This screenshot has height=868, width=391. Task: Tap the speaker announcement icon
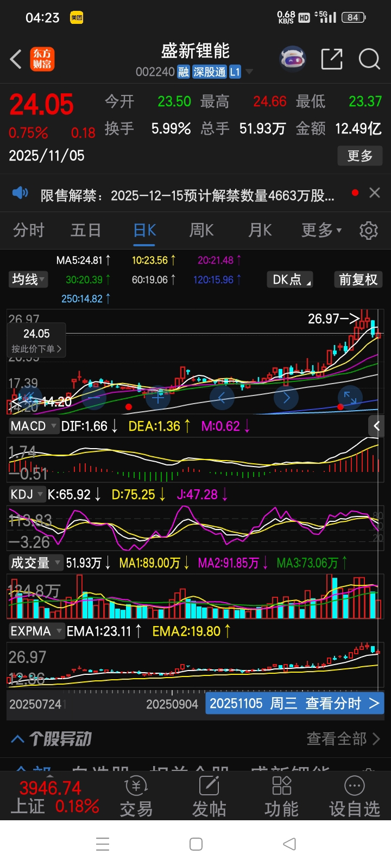(20, 193)
